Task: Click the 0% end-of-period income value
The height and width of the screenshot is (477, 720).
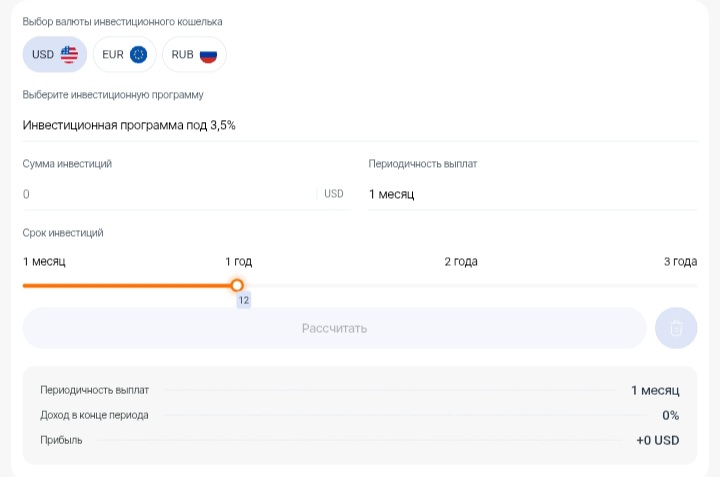Action: tap(670, 415)
